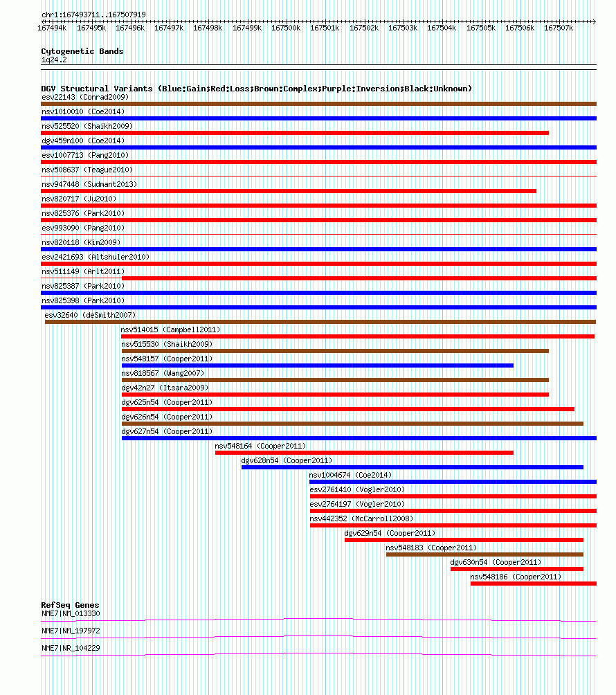Click the nsv820717 (Ju2010) label
The width and height of the screenshot is (616, 695).
(79, 199)
